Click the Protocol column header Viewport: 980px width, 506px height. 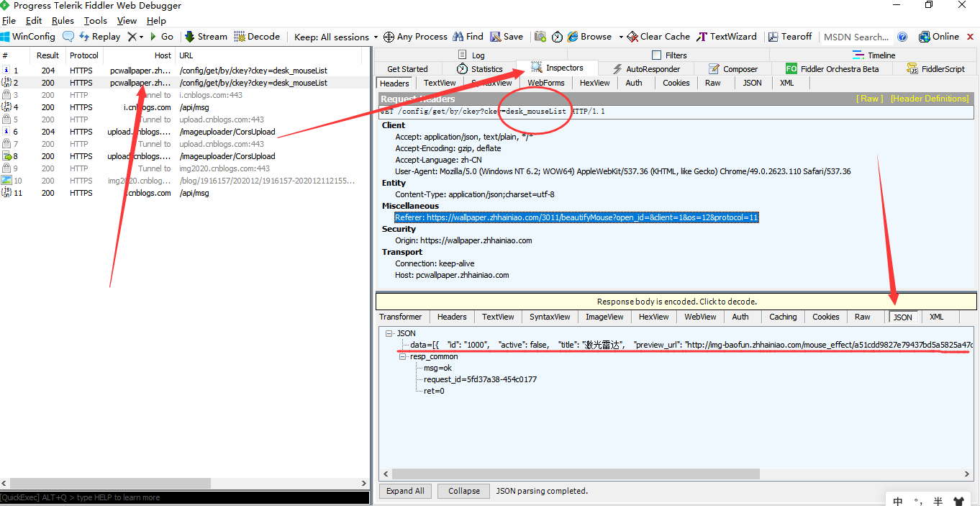pos(84,55)
